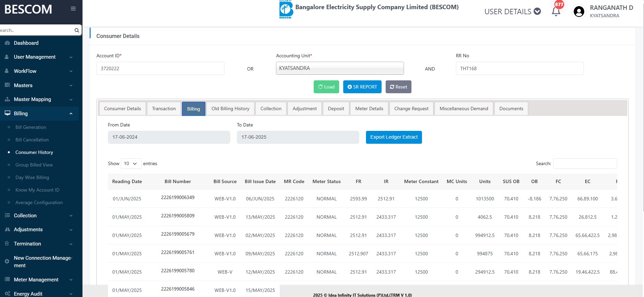Click bill number 2226199006349
The width and height of the screenshot is (644, 297).
178,197
